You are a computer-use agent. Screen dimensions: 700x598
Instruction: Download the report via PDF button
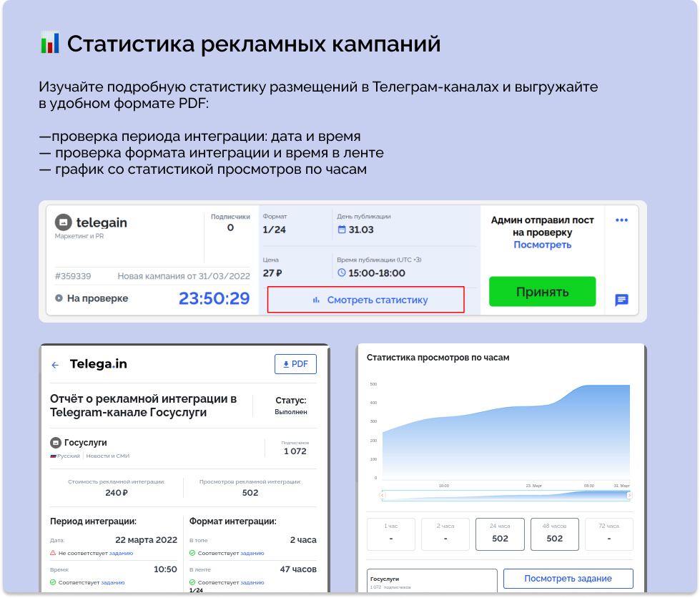[295, 364]
